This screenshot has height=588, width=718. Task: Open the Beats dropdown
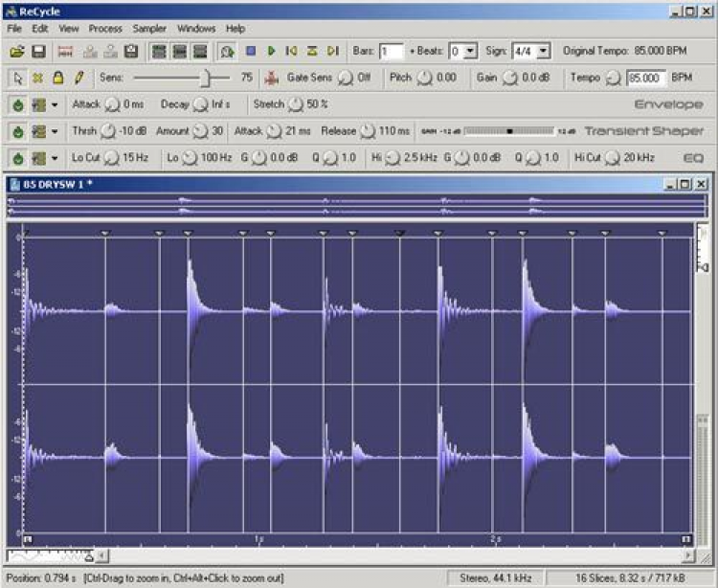[470, 51]
